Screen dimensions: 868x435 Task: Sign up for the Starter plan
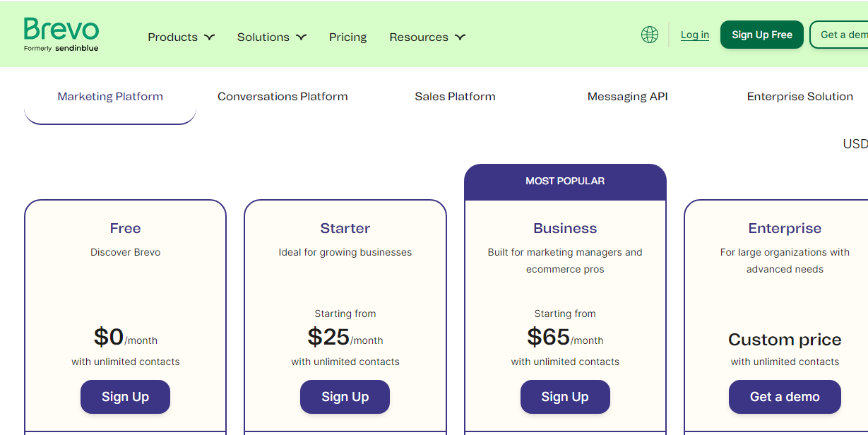coord(345,397)
